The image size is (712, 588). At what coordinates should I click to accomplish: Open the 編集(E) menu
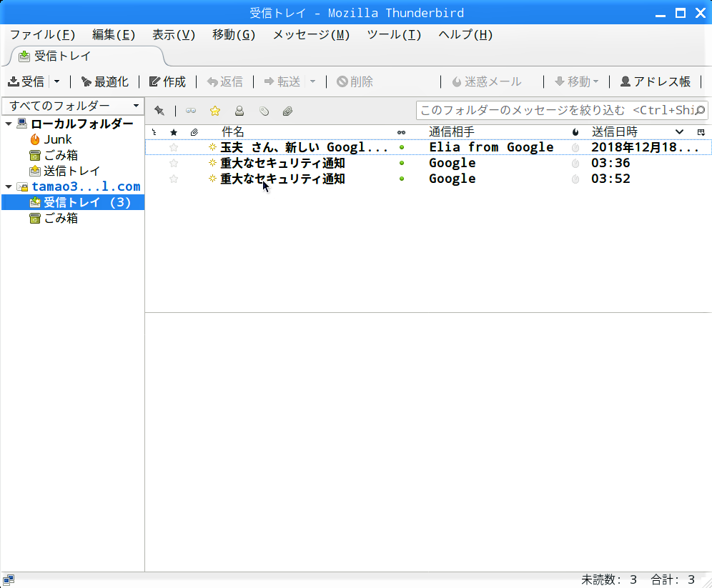click(x=114, y=35)
